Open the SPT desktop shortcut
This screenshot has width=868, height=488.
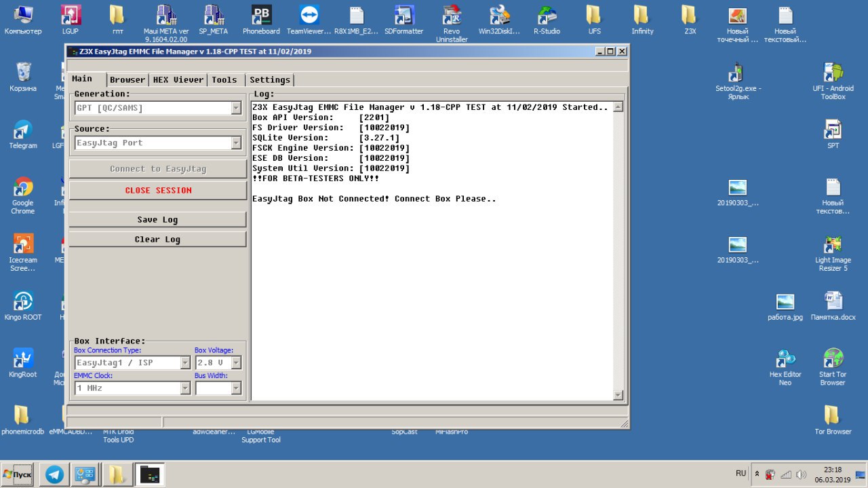pyautogui.click(x=833, y=134)
